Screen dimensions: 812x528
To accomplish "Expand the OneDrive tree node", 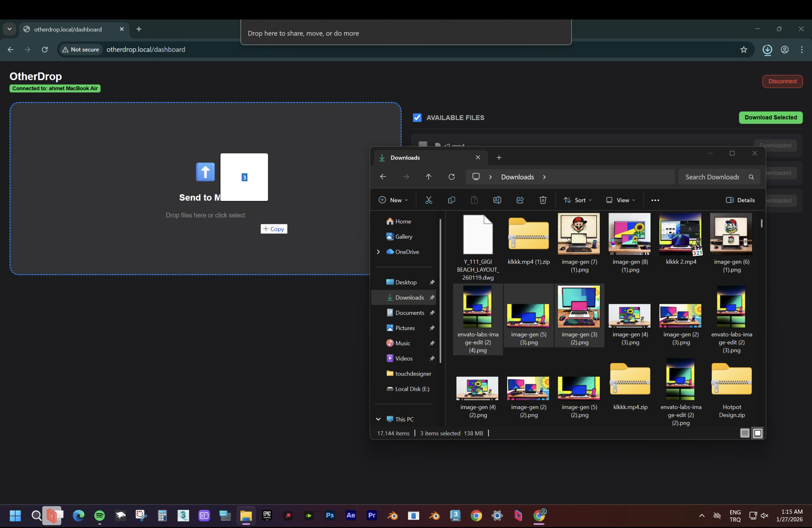I will point(378,252).
